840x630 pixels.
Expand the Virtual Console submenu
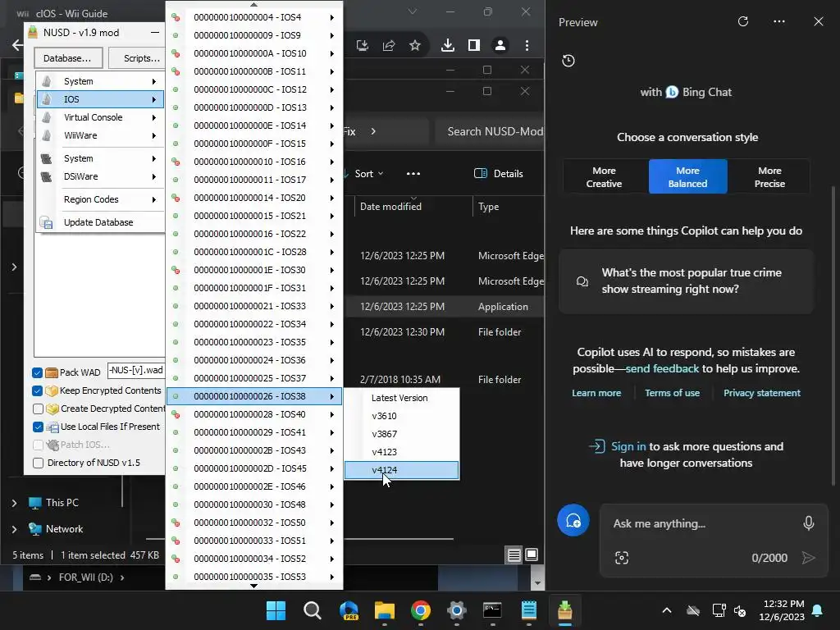click(x=100, y=117)
